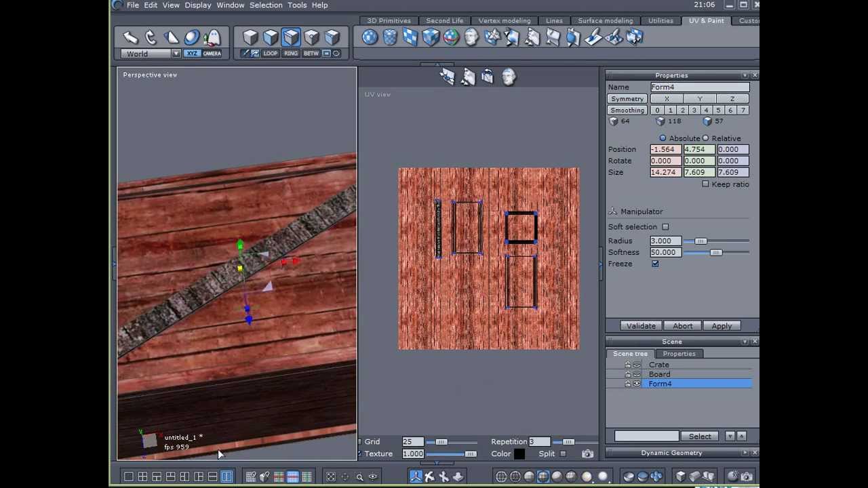Toggle the Keep ratio checkbox
Image resolution: width=868 pixels, height=488 pixels.
[x=705, y=184]
